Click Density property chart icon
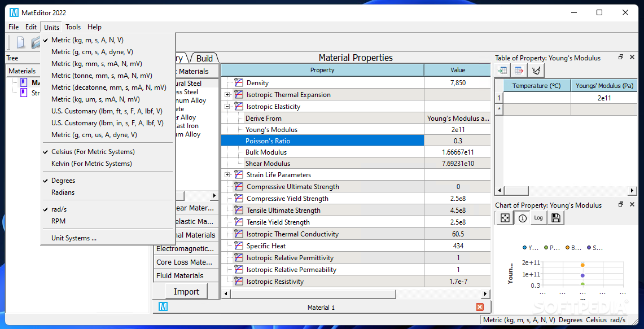The image size is (644, 329). coord(239,83)
